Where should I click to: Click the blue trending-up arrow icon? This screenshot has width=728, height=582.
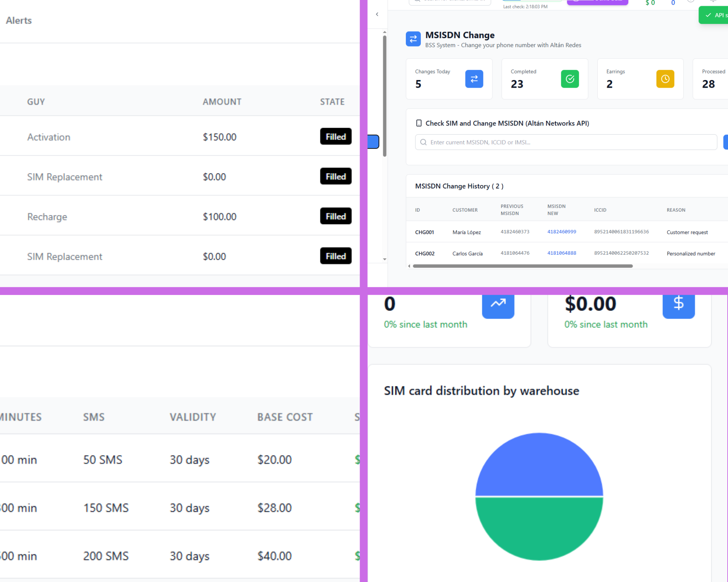coord(498,304)
